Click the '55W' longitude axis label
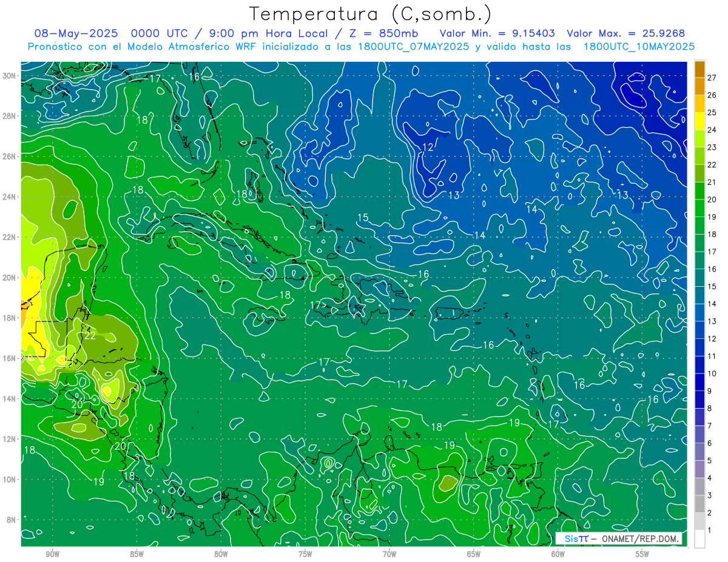The height and width of the screenshot is (562, 728). click(x=642, y=554)
